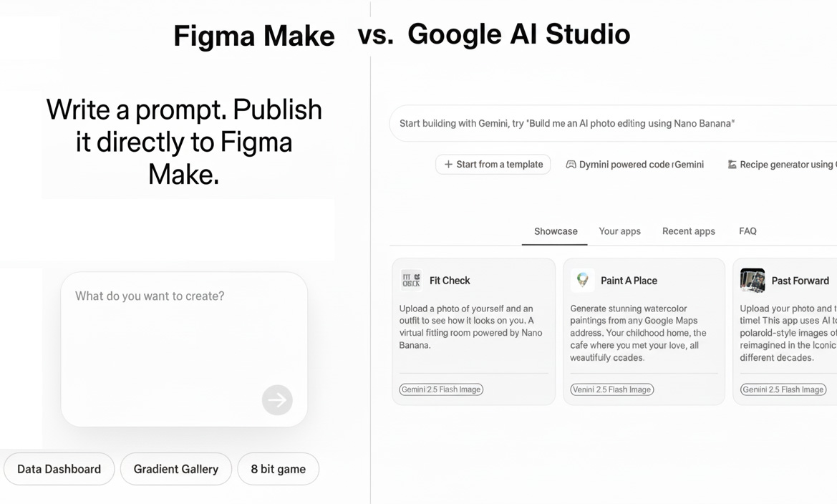
Task: Click the plus icon on Start from a template
Action: (x=448, y=164)
